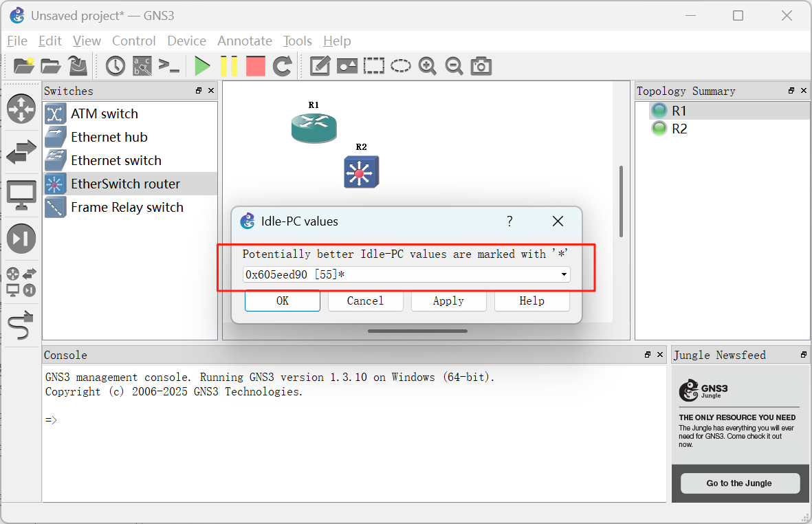Click the R1 router node on canvas
Viewport: 812px width, 524px height.
[x=314, y=128]
